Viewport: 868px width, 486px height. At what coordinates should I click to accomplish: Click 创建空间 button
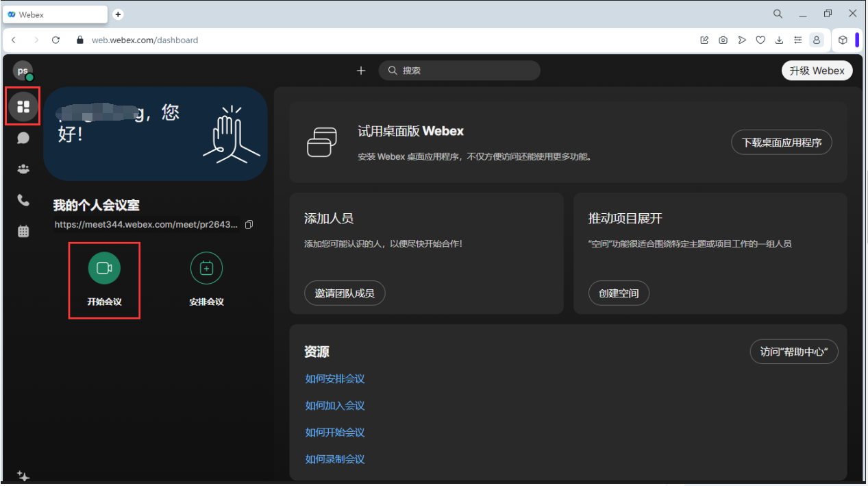pos(619,293)
